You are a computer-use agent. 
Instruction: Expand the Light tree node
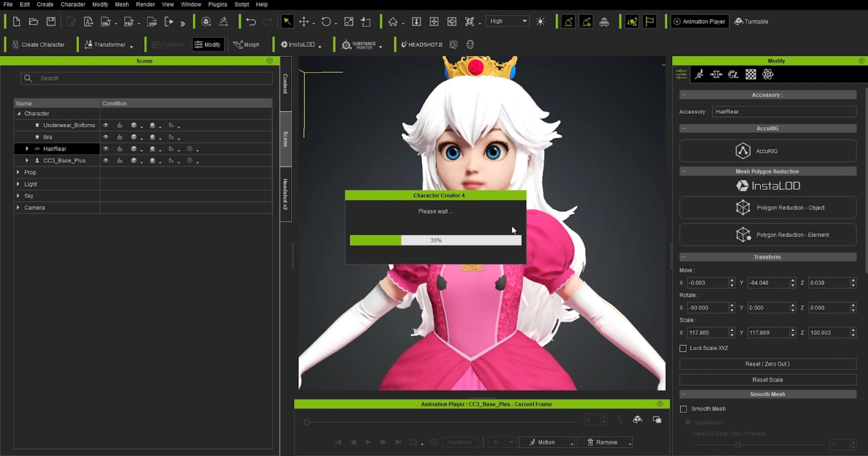click(18, 184)
